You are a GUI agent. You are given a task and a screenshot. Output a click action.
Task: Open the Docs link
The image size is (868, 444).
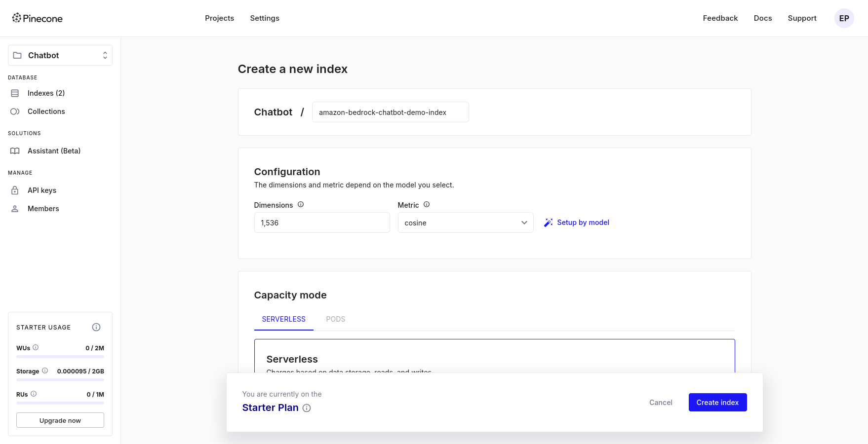[x=763, y=18]
